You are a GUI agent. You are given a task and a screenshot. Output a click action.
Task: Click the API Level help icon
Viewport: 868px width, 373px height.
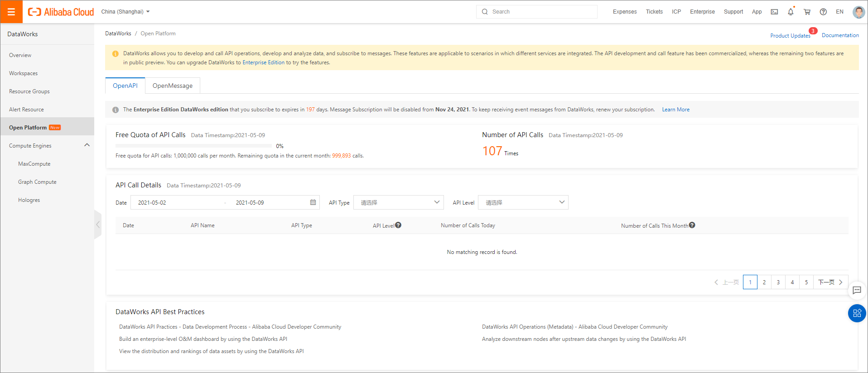tap(398, 225)
